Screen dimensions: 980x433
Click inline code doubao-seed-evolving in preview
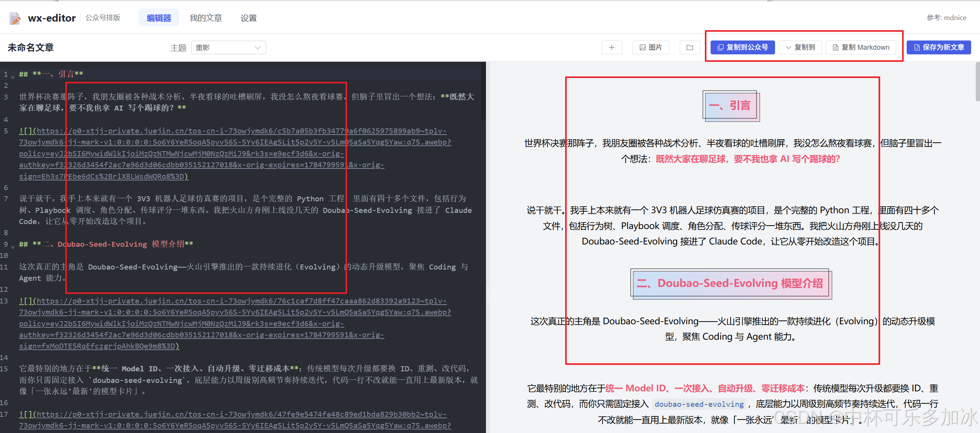(x=699, y=404)
